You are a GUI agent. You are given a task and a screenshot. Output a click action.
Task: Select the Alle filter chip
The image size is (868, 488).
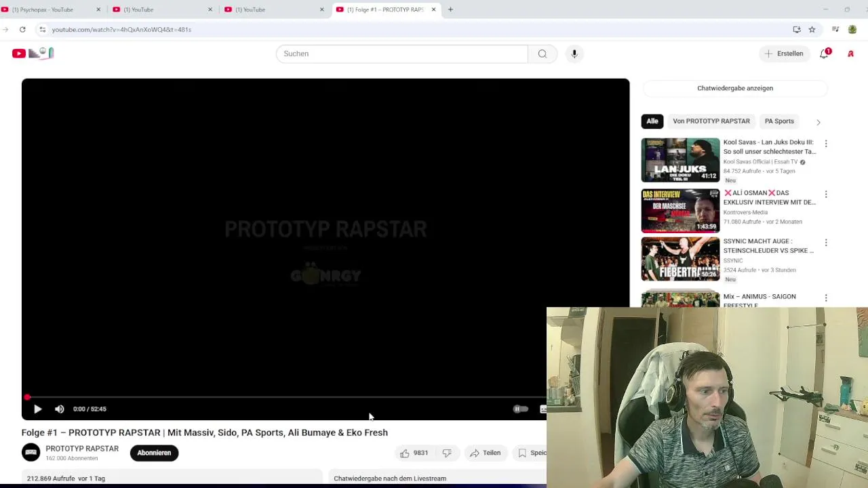652,121
